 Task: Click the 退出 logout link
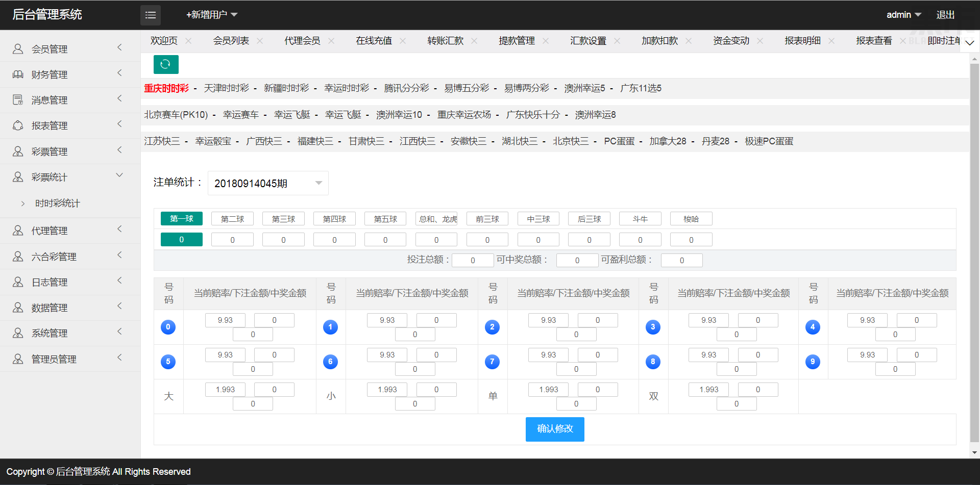(945, 15)
